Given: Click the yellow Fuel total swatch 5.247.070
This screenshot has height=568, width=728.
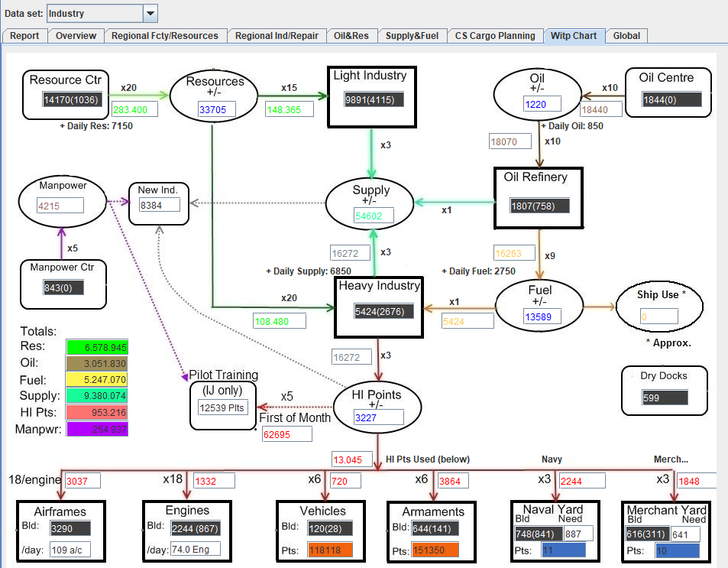Looking at the screenshot, I should (97, 380).
